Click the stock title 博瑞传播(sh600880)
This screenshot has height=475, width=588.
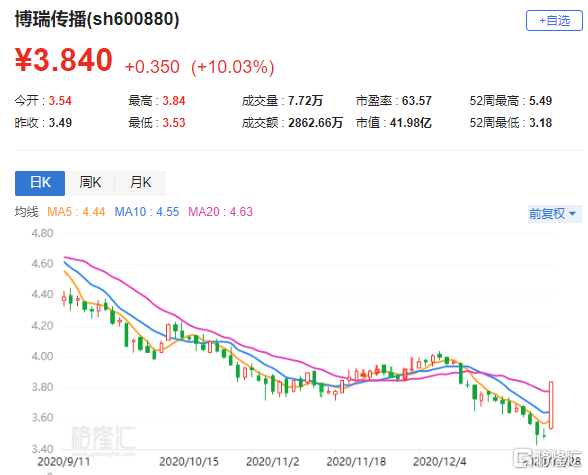tap(97, 19)
